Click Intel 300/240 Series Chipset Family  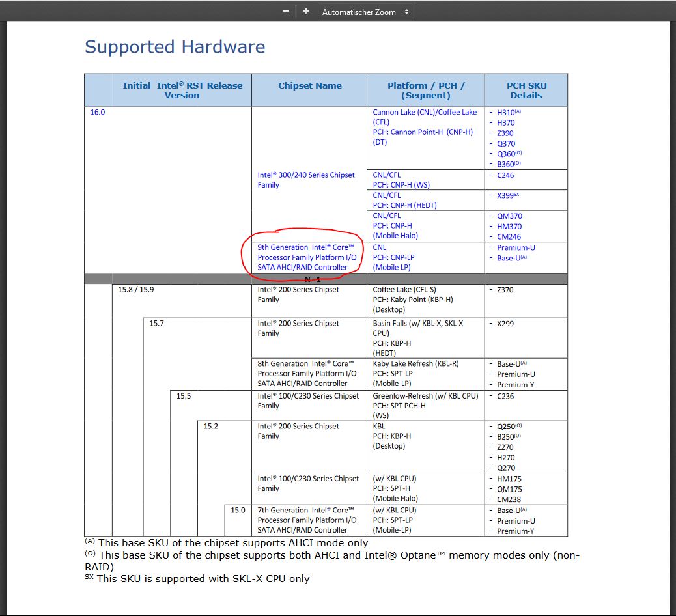tap(306, 180)
